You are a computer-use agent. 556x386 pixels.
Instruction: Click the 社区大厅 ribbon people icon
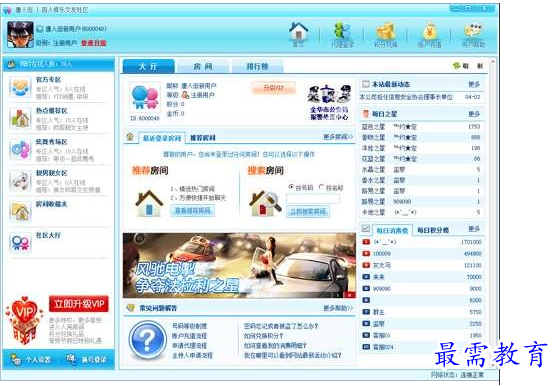click(20, 243)
